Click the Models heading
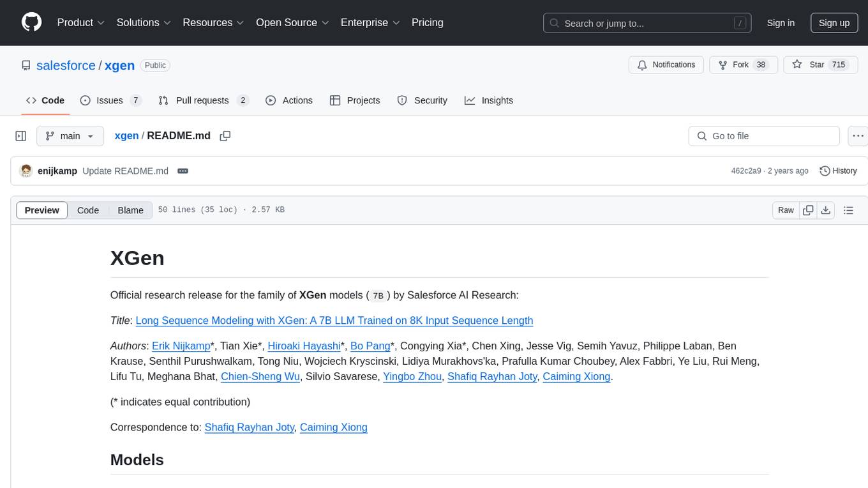Viewport: 868px width, 488px height. pyautogui.click(x=137, y=460)
